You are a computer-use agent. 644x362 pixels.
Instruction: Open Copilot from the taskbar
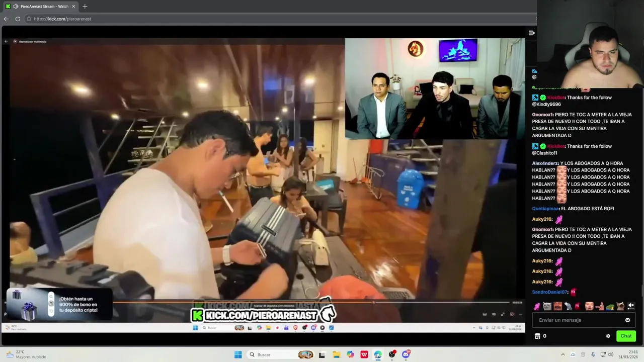pos(350,354)
